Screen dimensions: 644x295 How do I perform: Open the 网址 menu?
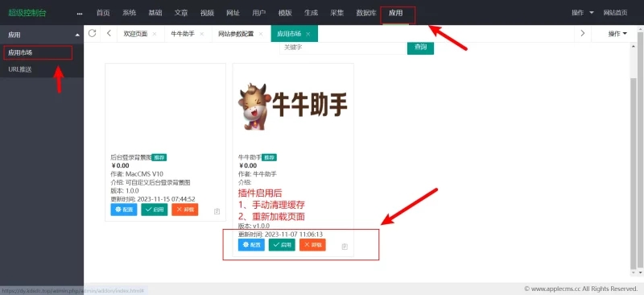pyautogui.click(x=233, y=13)
